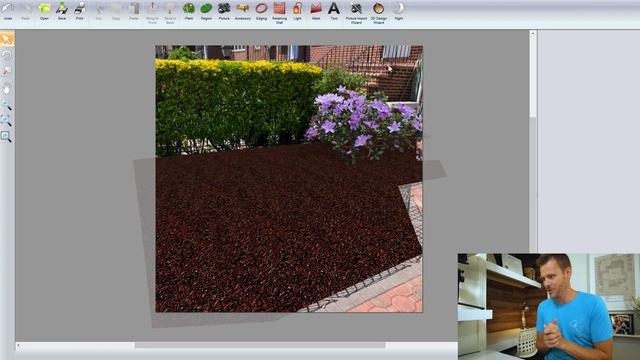This screenshot has width=640, height=360.
Task: Save the design using Save icon
Action: tap(62, 11)
